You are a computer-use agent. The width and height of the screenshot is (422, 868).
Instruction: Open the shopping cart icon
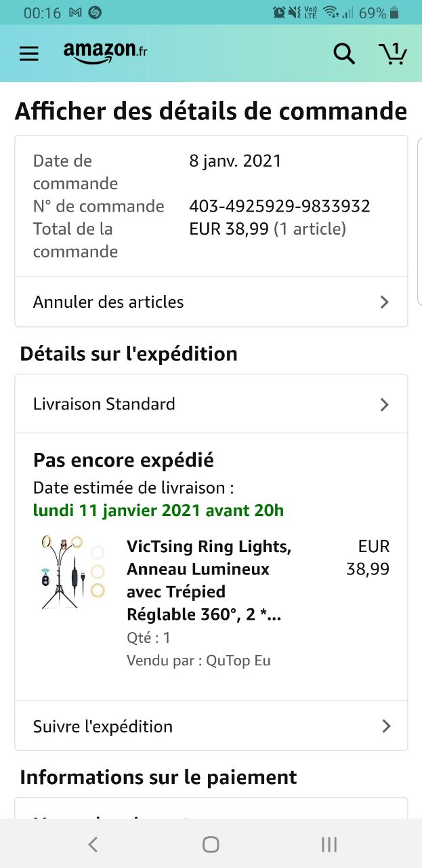click(x=392, y=54)
